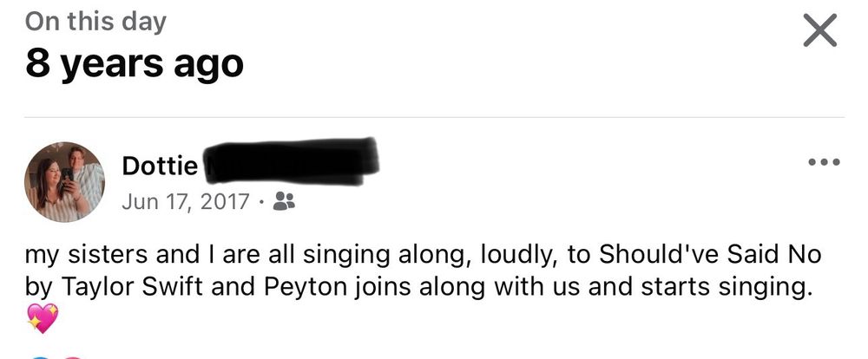Open Dottie's profile picture
The height and width of the screenshot is (359, 868).
pos(65,182)
